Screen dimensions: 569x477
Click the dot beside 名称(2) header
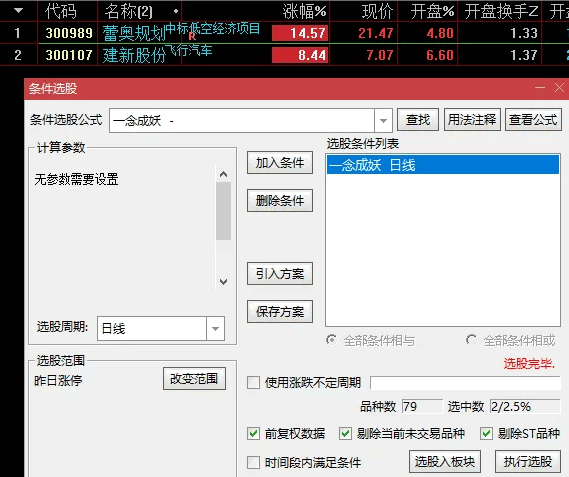(x=176, y=11)
